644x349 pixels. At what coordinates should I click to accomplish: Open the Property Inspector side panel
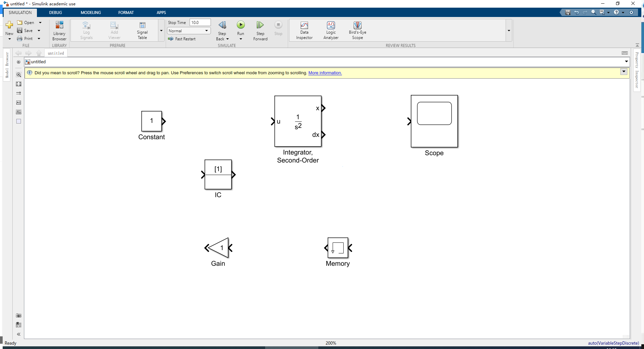pos(637,70)
